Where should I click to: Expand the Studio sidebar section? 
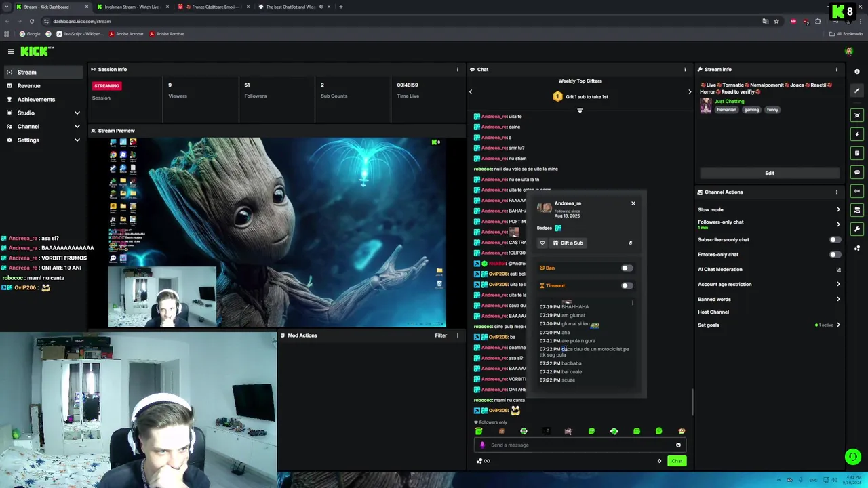pyautogui.click(x=43, y=113)
